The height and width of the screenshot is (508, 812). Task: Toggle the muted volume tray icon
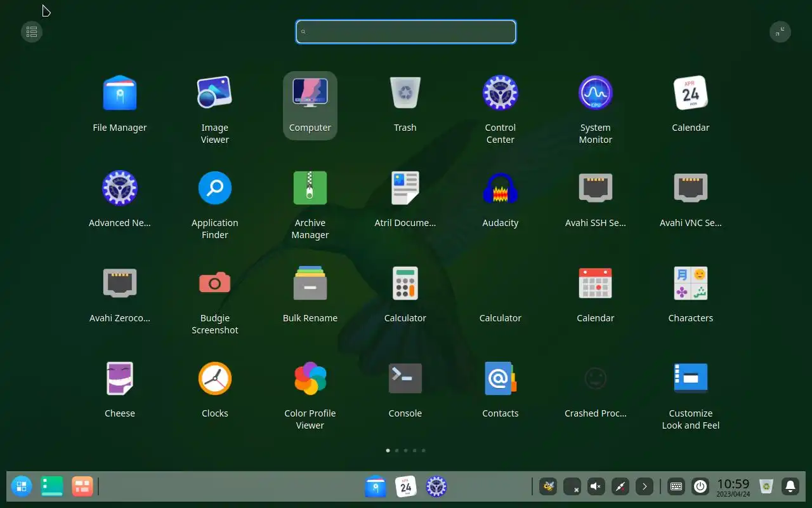(x=596, y=487)
